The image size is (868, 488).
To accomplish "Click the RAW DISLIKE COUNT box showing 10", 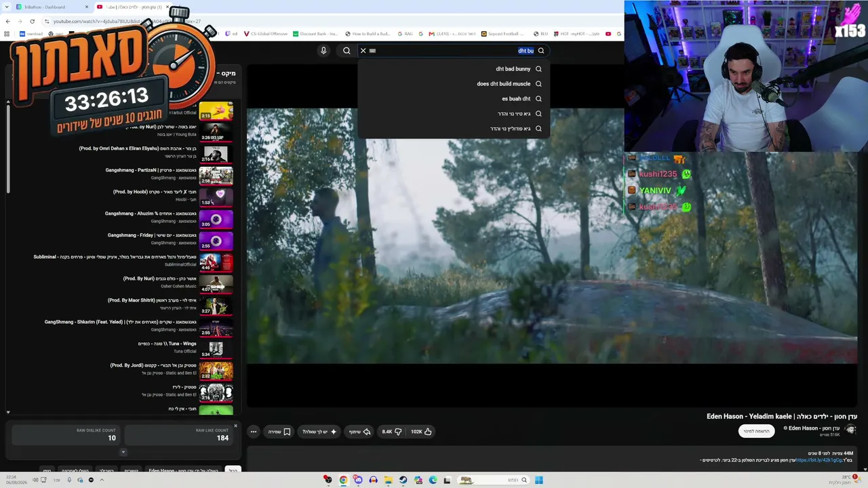I will click(66, 435).
